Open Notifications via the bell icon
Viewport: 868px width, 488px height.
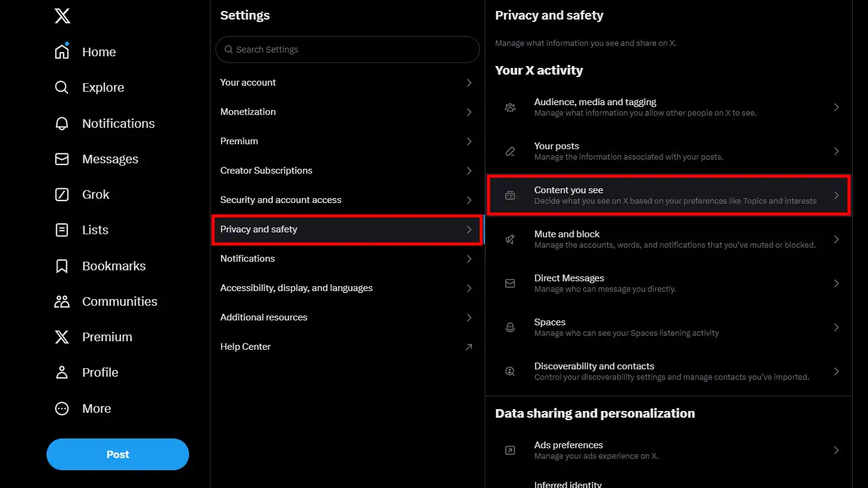[x=62, y=123]
